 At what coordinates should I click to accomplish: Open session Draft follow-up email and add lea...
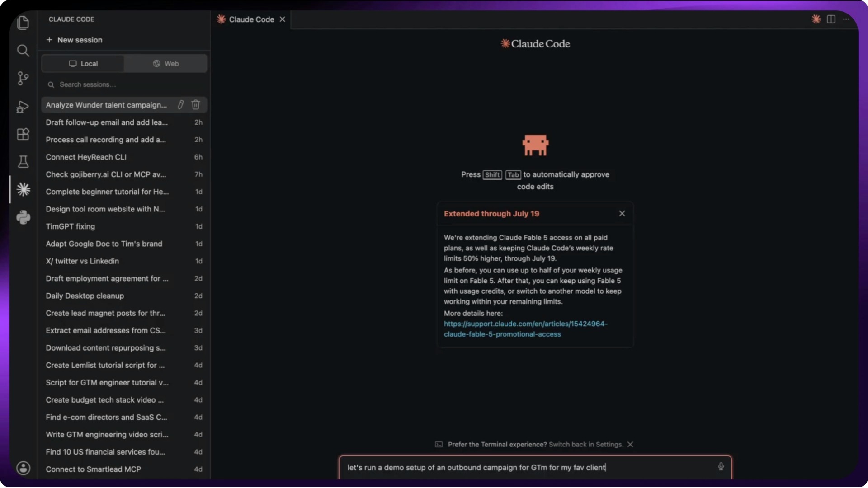[x=124, y=122]
